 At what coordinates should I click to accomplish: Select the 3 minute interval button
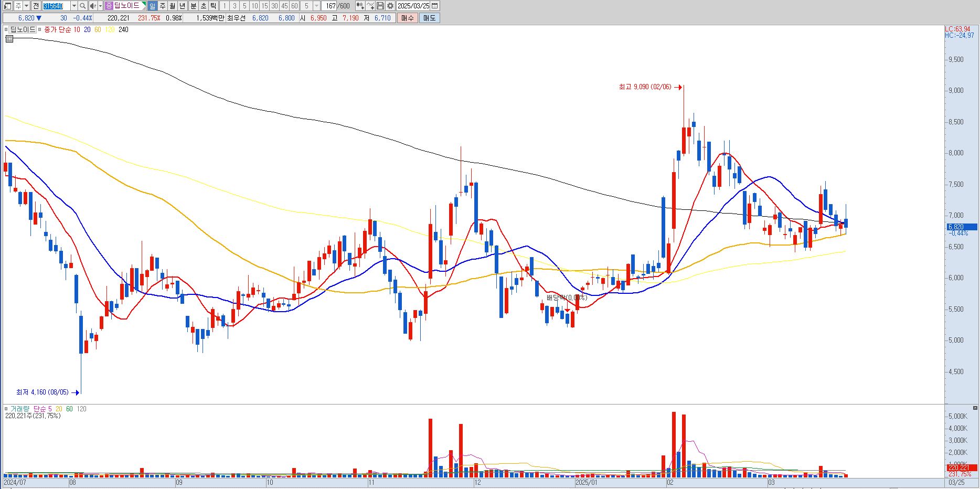[235, 6]
